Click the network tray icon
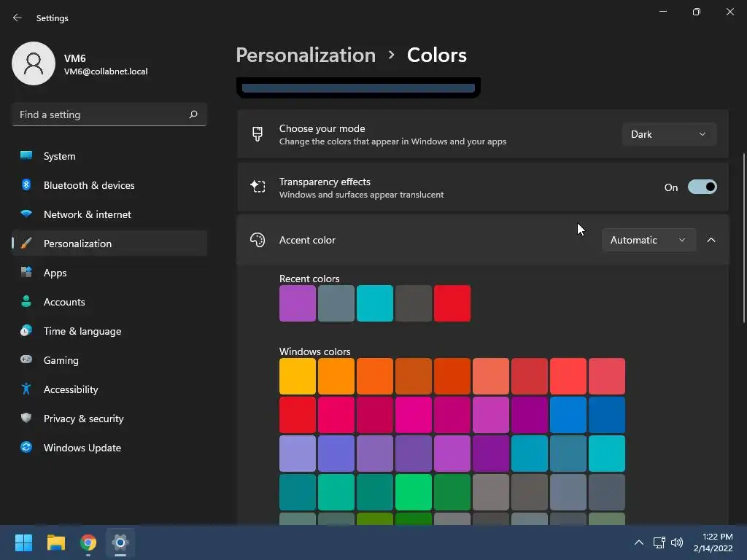 (659, 542)
